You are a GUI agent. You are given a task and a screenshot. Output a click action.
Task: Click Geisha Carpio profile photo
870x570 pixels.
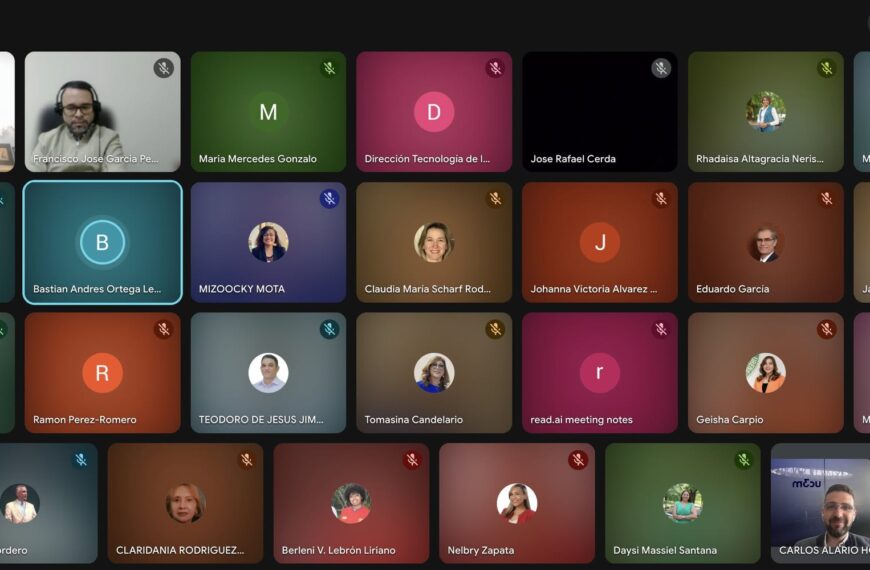766,373
